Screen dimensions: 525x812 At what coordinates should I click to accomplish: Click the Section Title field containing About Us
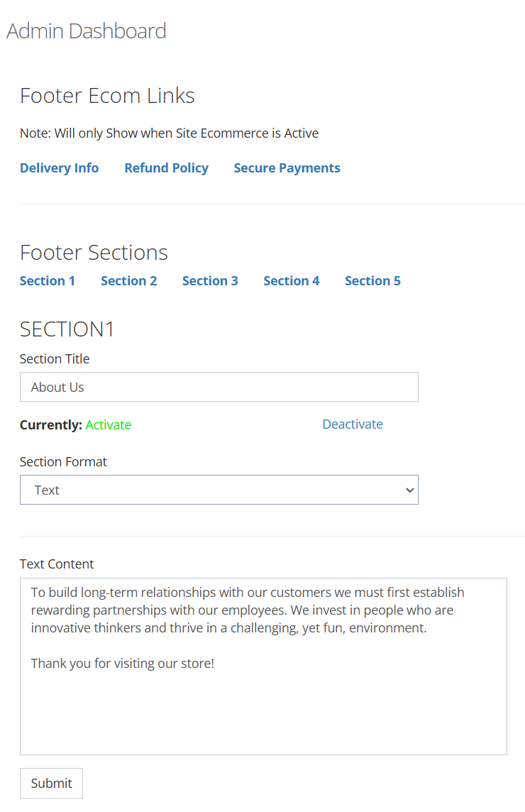pyautogui.click(x=219, y=387)
